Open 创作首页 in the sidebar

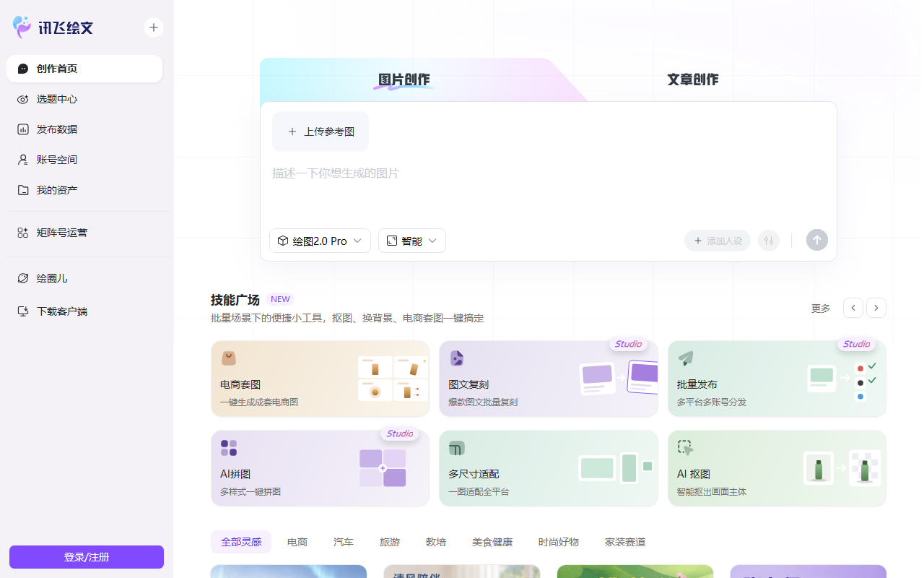(x=84, y=69)
